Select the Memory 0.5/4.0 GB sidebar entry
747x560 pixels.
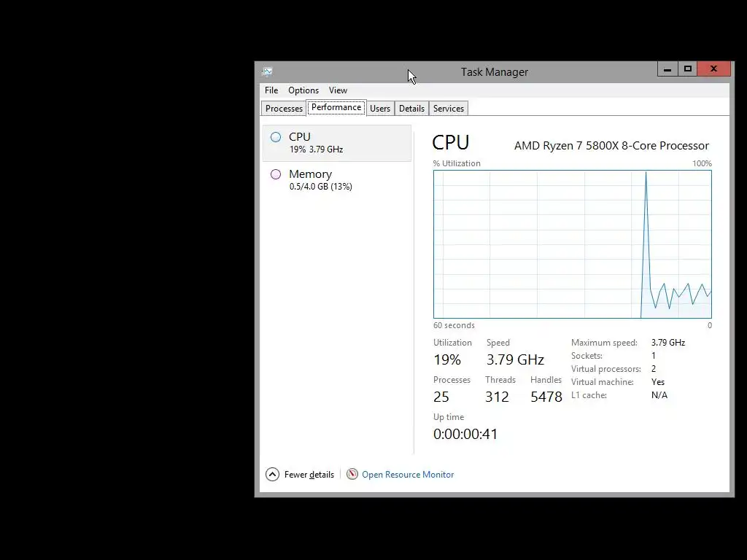tap(337, 180)
